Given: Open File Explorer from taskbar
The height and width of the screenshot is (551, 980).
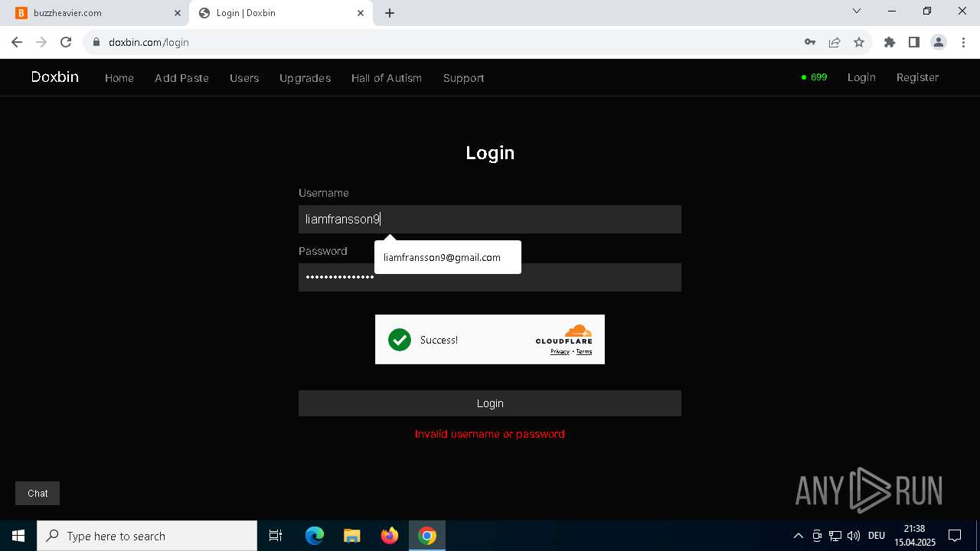Looking at the screenshot, I should [x=351, y=536].
